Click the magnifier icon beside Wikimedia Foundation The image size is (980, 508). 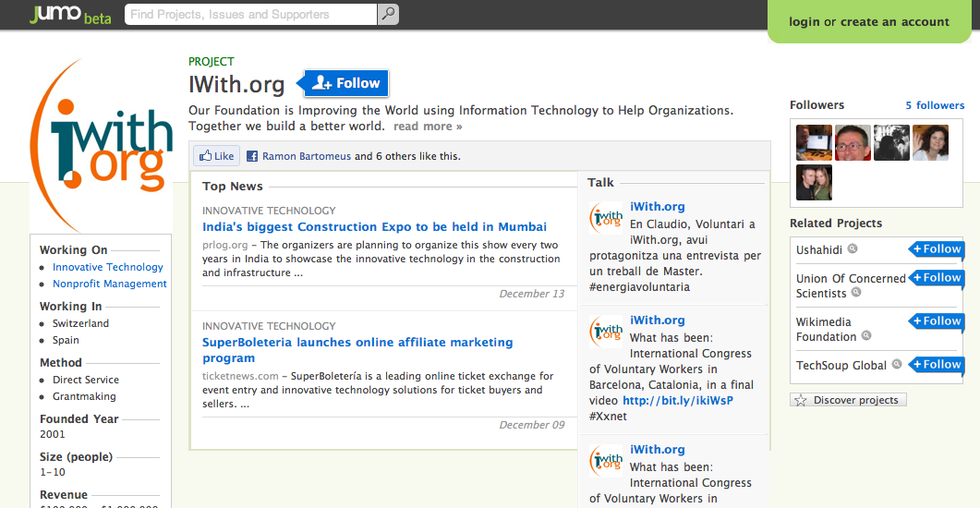(866, 335)
